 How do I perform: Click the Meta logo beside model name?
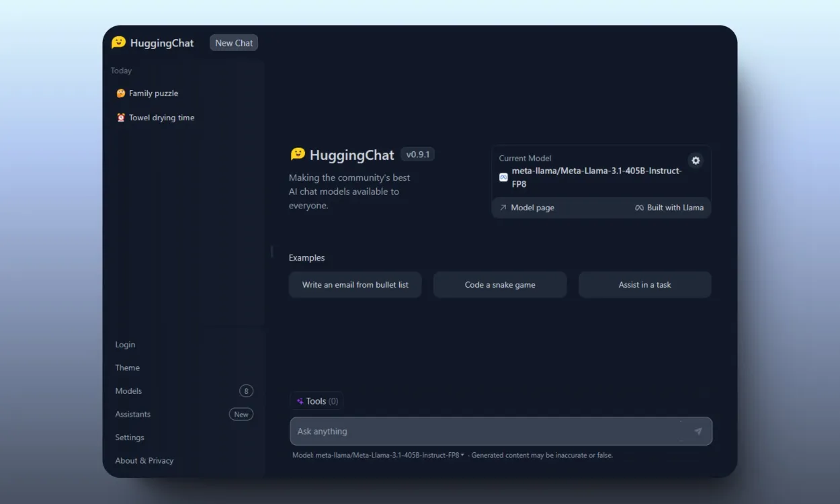click(x=503, y=177)
